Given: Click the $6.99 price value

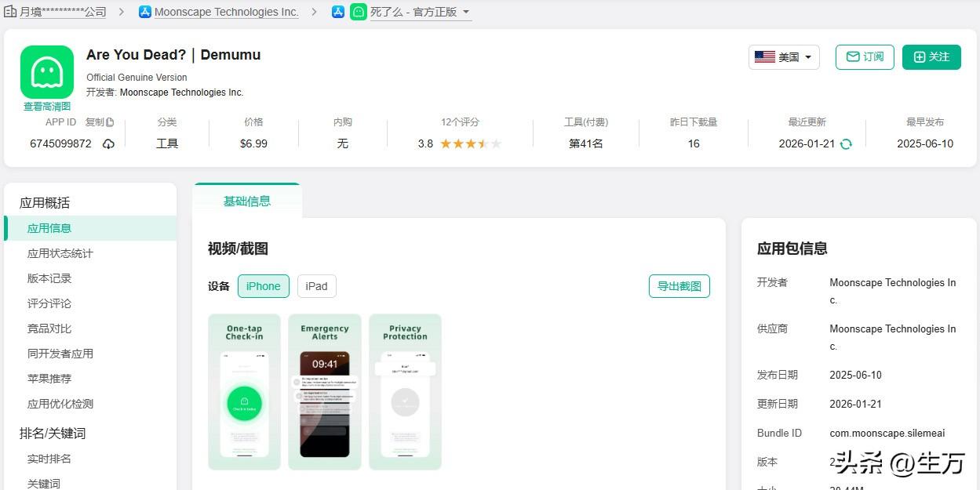Looking at the screenshot, I should click(x=253, y=143).
